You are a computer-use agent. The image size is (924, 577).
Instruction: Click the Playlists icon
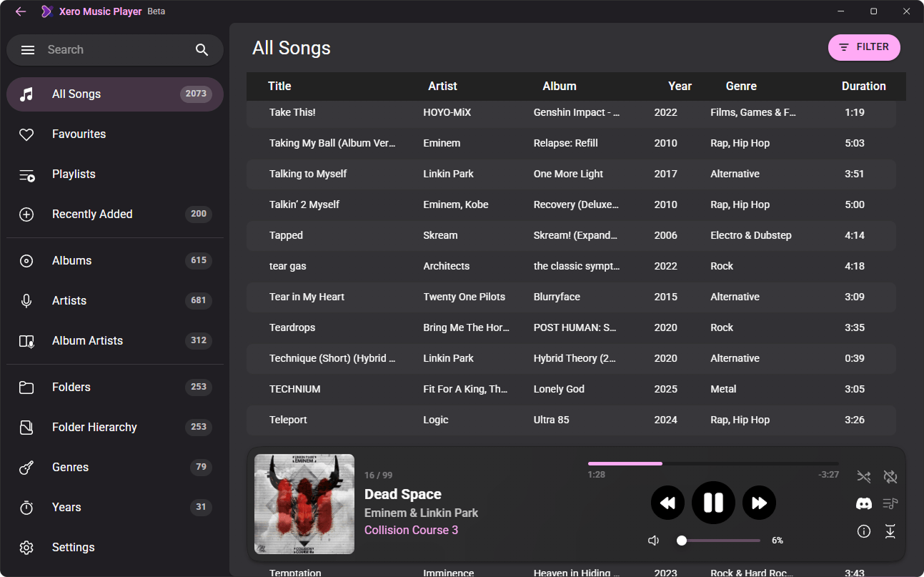click(x=26, y=174)
